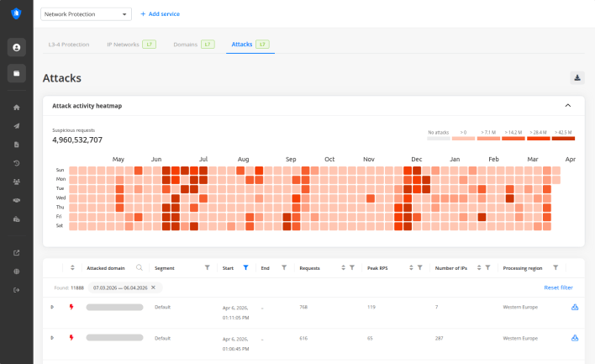Open the history icon in the sidebar
Screen dimensions: 595x364
tap(17, 163)
